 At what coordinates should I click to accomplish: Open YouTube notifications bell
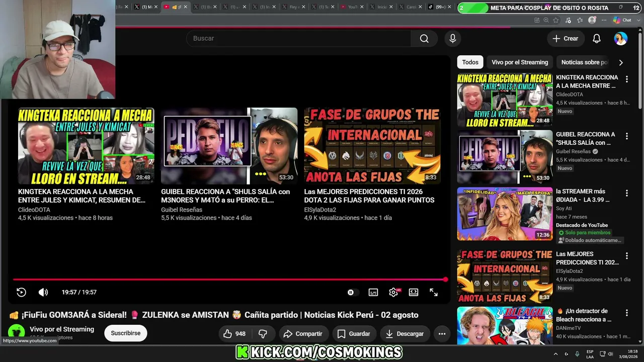(x=597, y=39)
